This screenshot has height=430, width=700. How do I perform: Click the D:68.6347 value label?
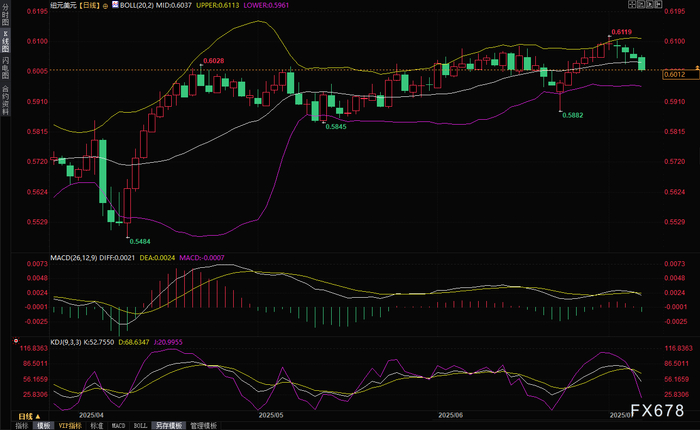pos(134,342)
